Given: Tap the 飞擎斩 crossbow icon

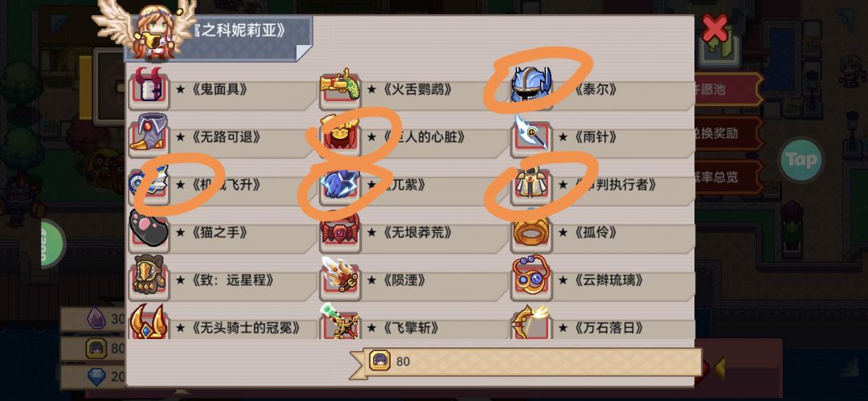Looking at the screenshot, I should [x=339, y=323].
